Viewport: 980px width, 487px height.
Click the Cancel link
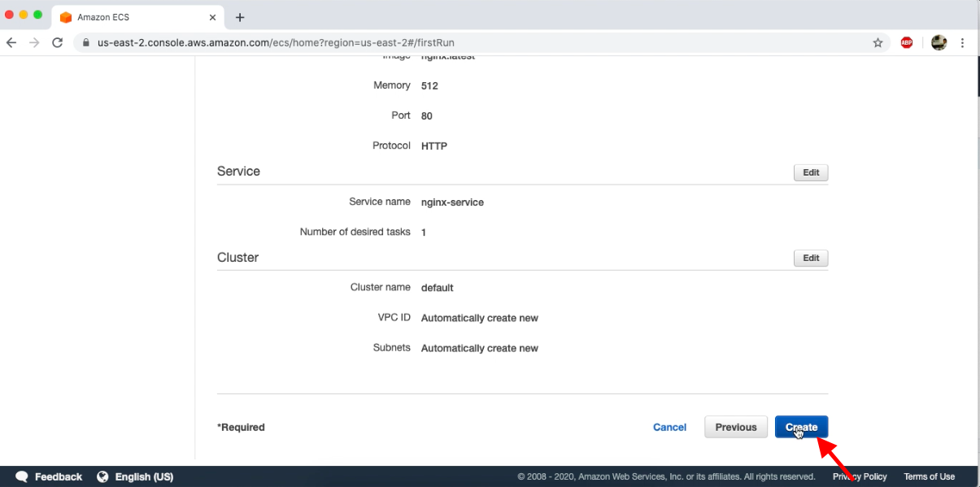coord(669,427)
